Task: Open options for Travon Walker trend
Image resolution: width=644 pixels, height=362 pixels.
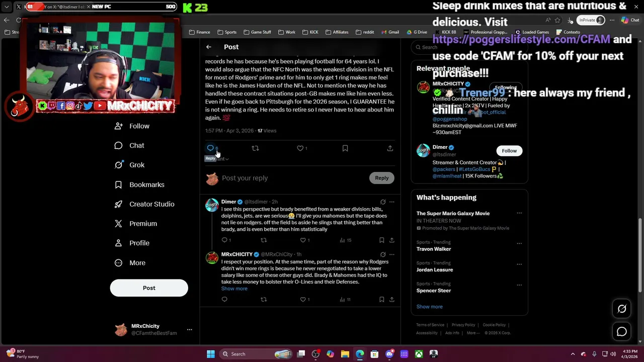Action: point(519,243)
